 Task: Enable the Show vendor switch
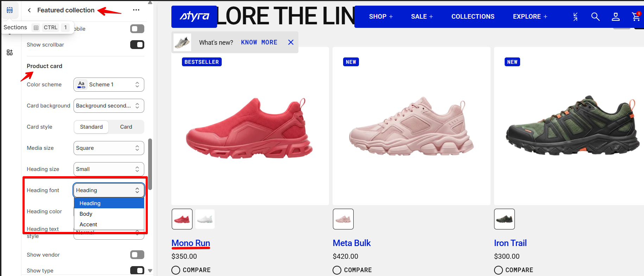(137, 254)
